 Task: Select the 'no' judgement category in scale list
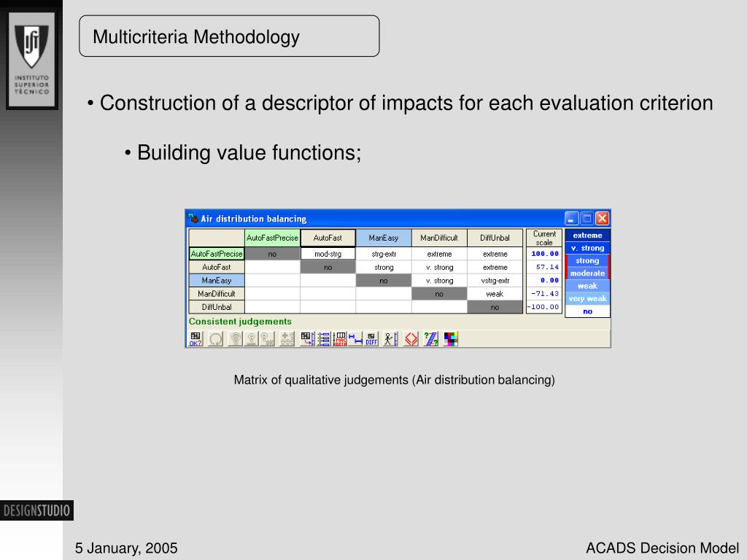point(587,311)
